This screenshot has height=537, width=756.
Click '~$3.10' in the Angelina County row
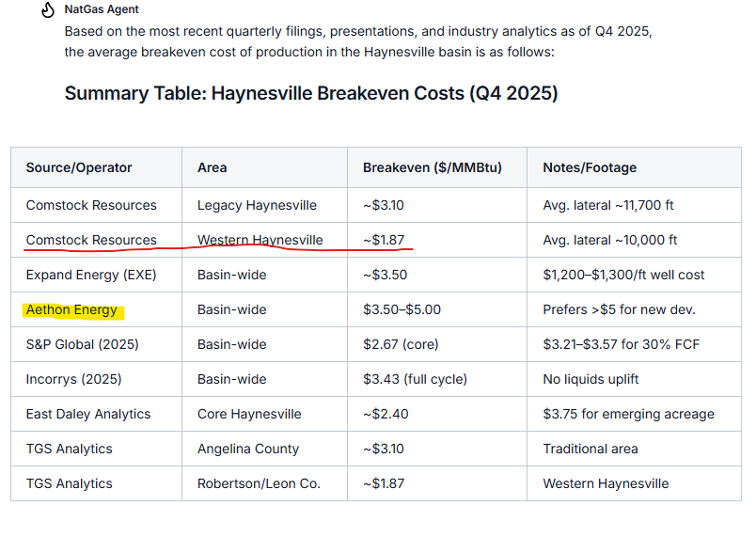click(384, 449)
